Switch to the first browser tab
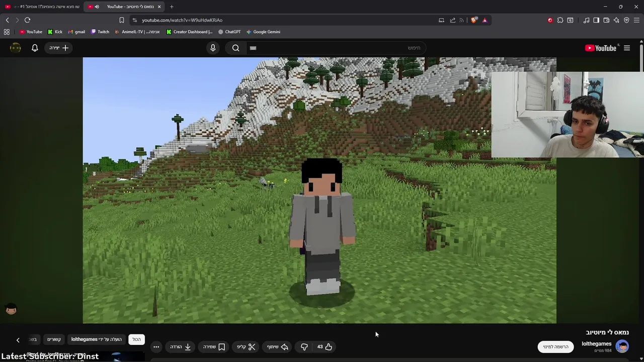644x362 pixels. tap(42, 7)
